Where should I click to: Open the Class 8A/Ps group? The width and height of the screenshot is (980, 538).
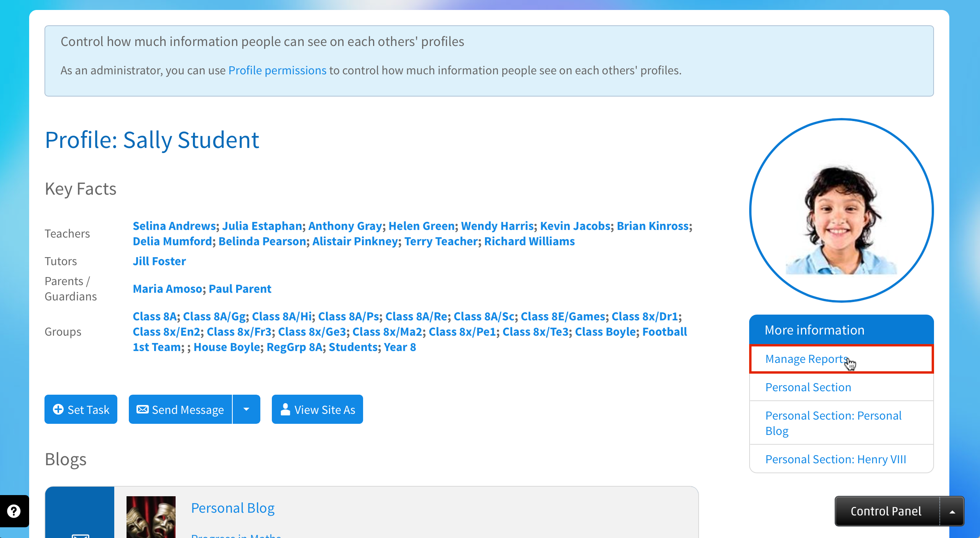(349, 316)
